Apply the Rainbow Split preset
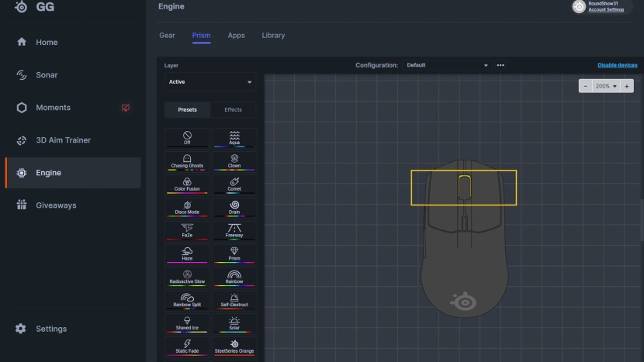The width and height of the screenshot is (644, 362). point(187,301)
